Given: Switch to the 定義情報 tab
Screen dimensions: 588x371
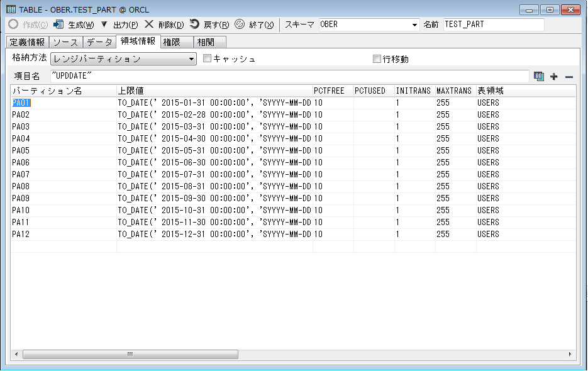Looking at the screenshot, I should 27,42.
